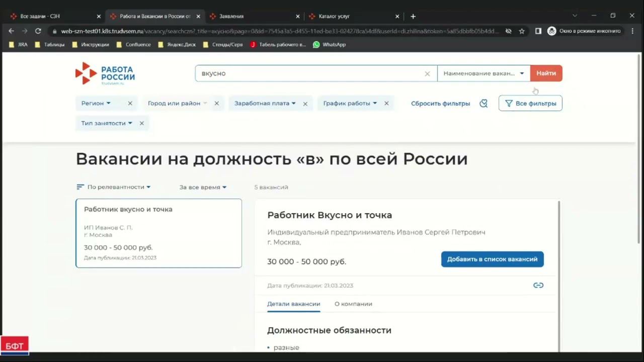Viewport: 644px width, 362px height.
Task: Click the eye-crossed tracking icon in address bar
Action: tap(509, 31)
